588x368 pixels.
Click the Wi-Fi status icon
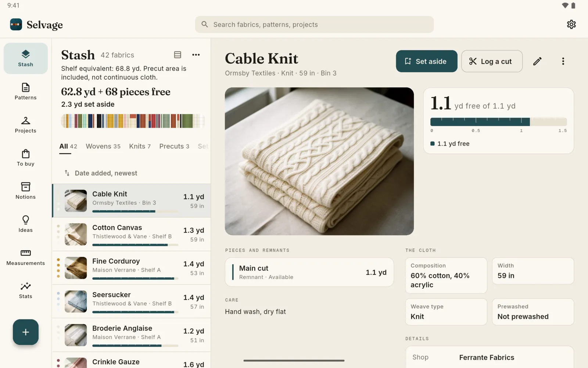(x=565, y=6)
